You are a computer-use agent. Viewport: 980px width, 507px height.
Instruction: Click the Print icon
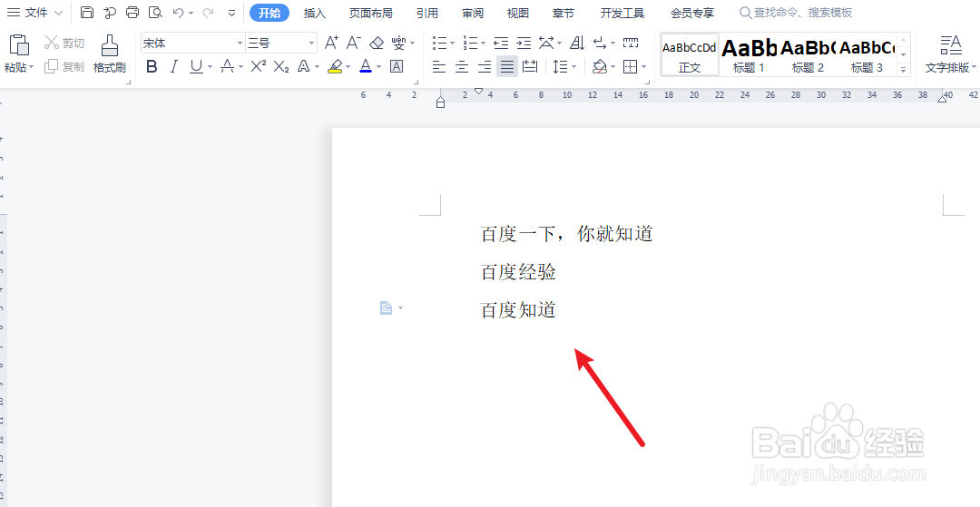click(132, 13)
